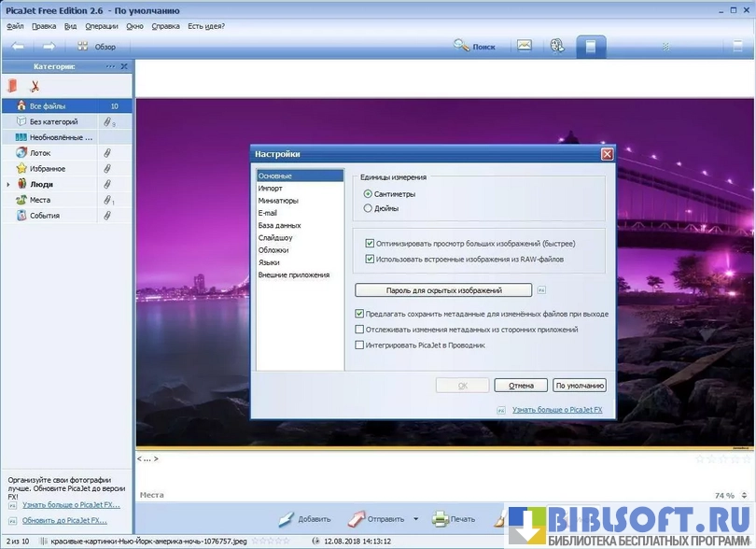Click the back arrow in the toolbar
756x549 pixels.
point(18,46)
